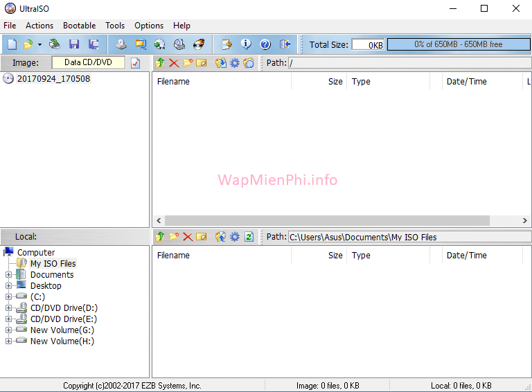Click the Save As toolbar icon
This screenshot has width=532, height=392.
94,44
